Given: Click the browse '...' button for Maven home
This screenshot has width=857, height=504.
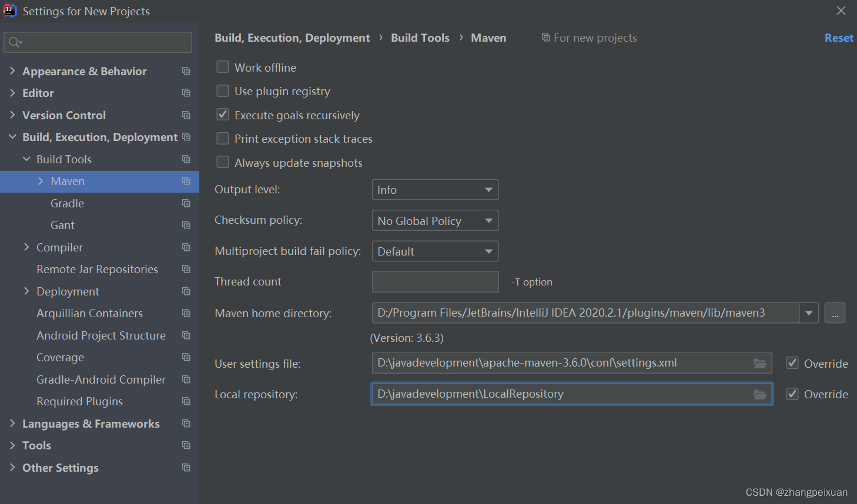Looking at the screenshot, I should (835, 313).
